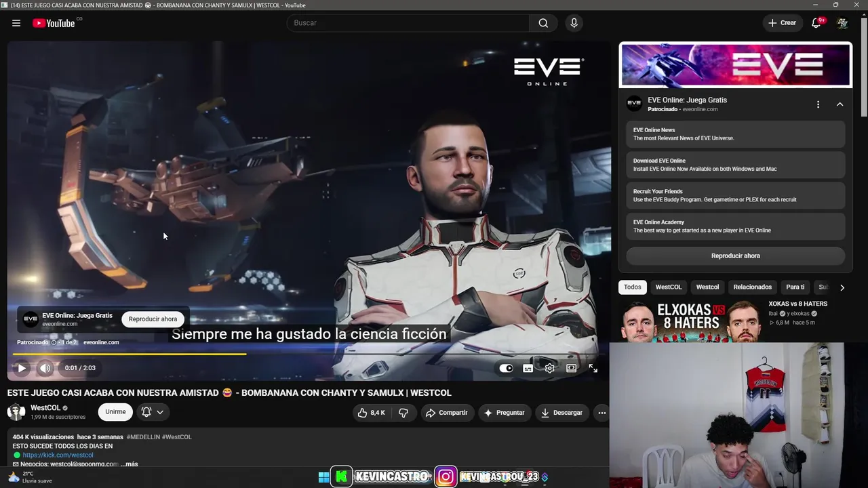Toggle autoplay switch in player
Image resolution: width=868 pixels, height=488 pixels.
507,368
